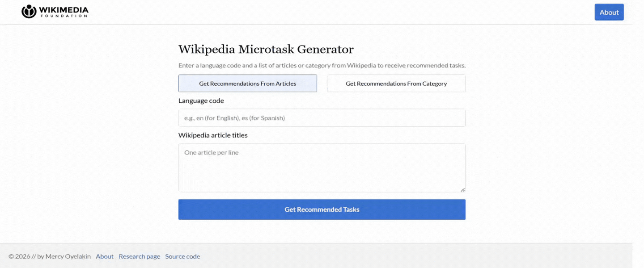Visit the Research page footer link
The image size is (644, 268).
139,256
